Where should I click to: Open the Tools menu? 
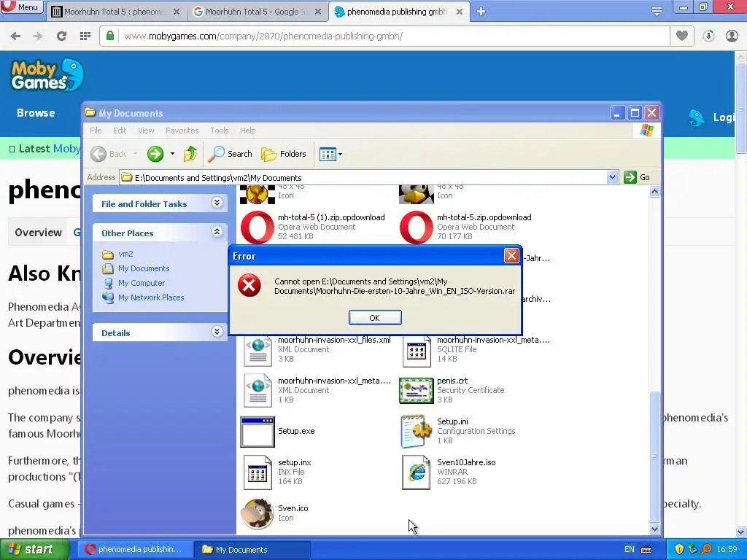[219, 131]
